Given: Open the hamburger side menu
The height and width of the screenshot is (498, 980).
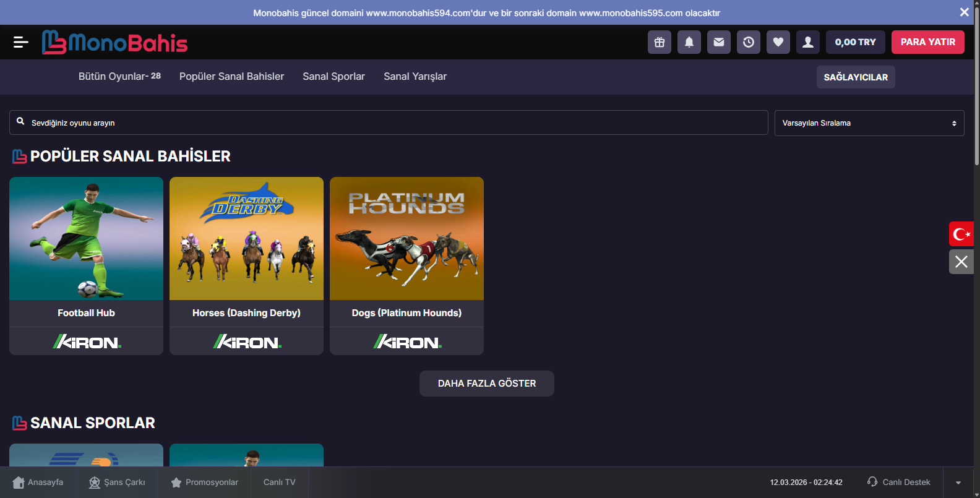Looking at the screenshot, I should click(x=20, y=42).
